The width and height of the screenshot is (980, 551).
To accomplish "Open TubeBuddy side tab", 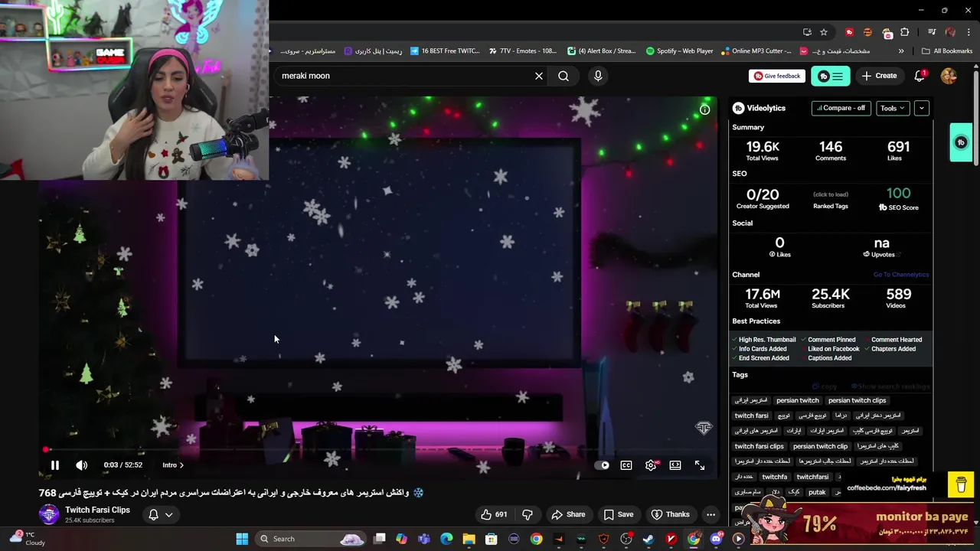I will point(961,142).
